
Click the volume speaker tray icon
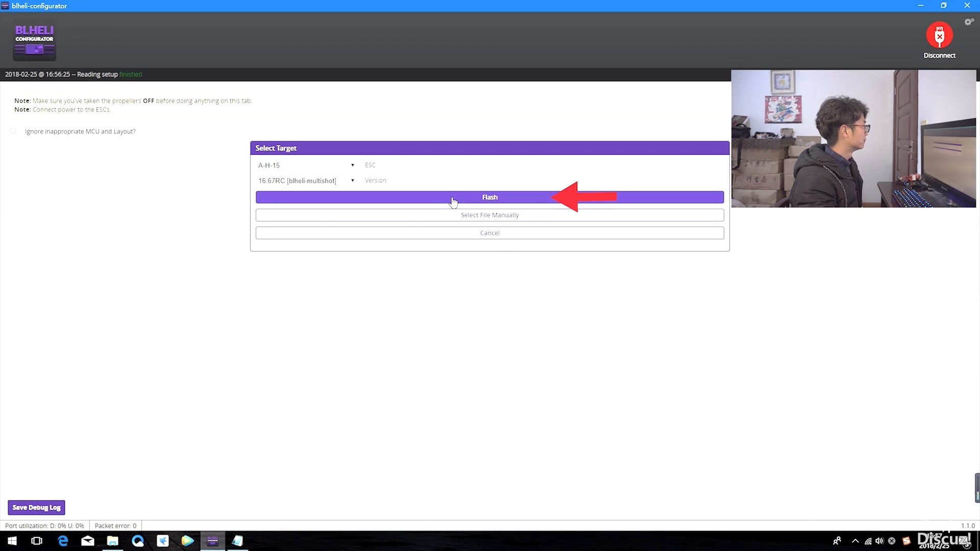click(879, 541)
